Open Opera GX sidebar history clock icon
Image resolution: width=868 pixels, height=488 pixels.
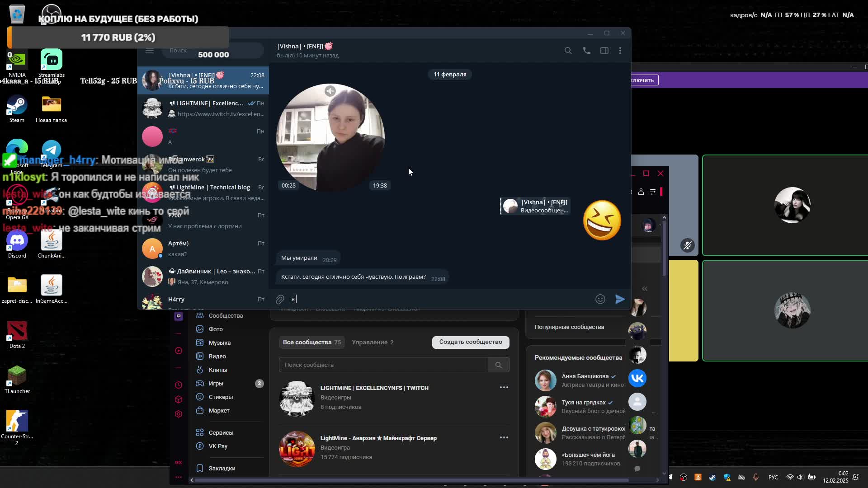pyautogui.click(x=179, y=385)
